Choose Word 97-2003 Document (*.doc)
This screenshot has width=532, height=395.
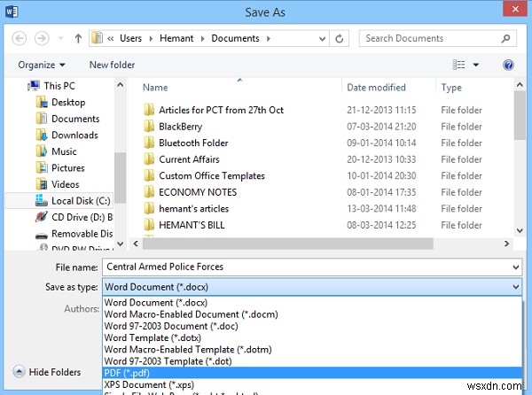point(312,326)
